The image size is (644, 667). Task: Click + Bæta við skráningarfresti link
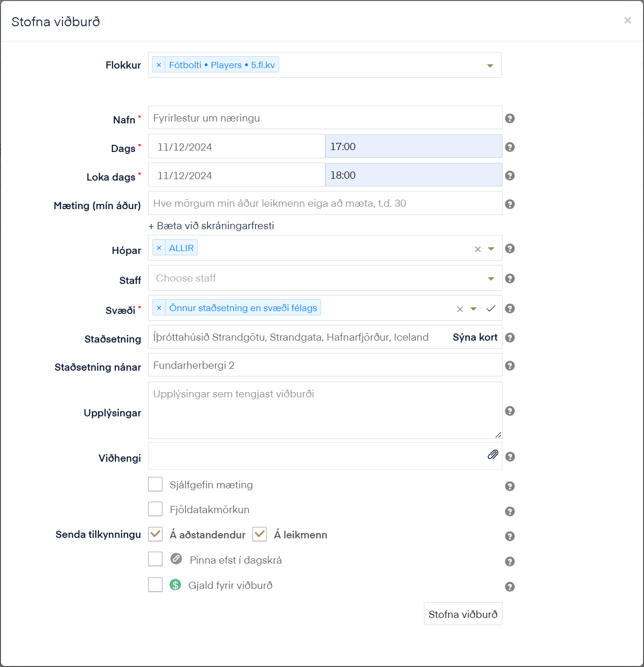coord(211,226)
